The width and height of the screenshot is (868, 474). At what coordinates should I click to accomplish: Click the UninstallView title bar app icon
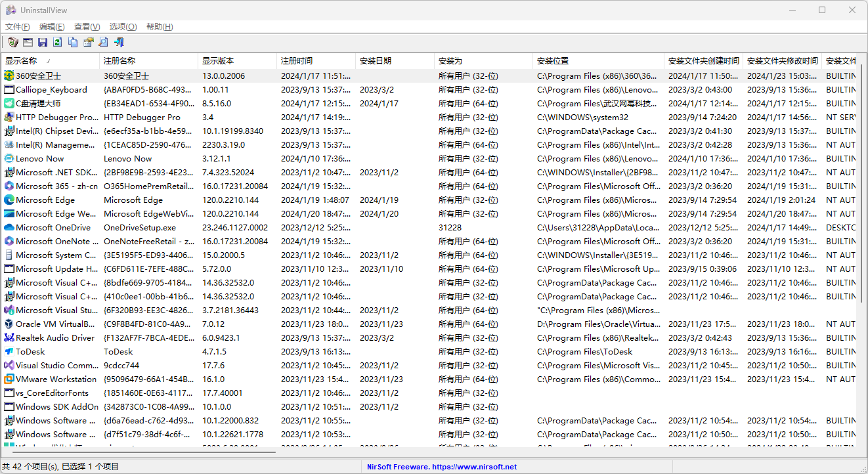tap(11, 11)
